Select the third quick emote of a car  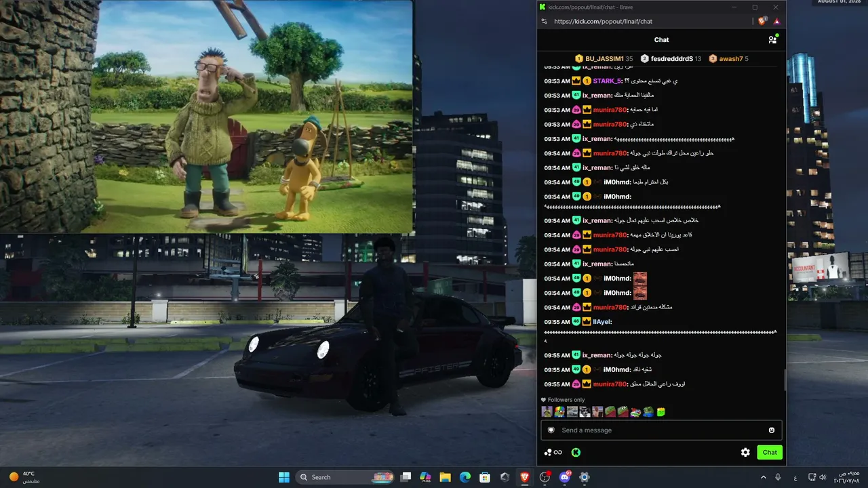tap(572, 411)
